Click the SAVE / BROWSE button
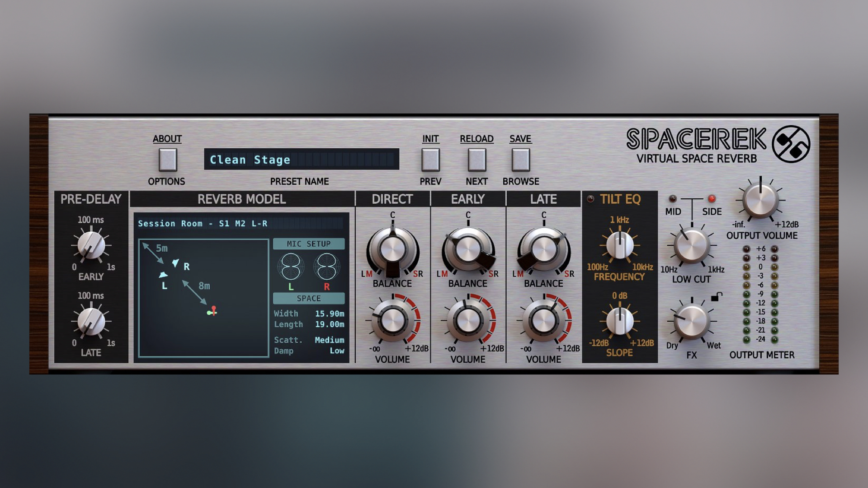Viewport: 868px width, 488px height. pyautogui.click(x=520, y=160)
